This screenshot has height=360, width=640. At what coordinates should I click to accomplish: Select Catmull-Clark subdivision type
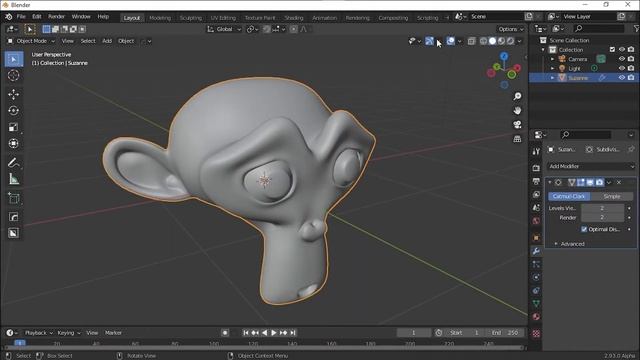[x=569, y=197]
